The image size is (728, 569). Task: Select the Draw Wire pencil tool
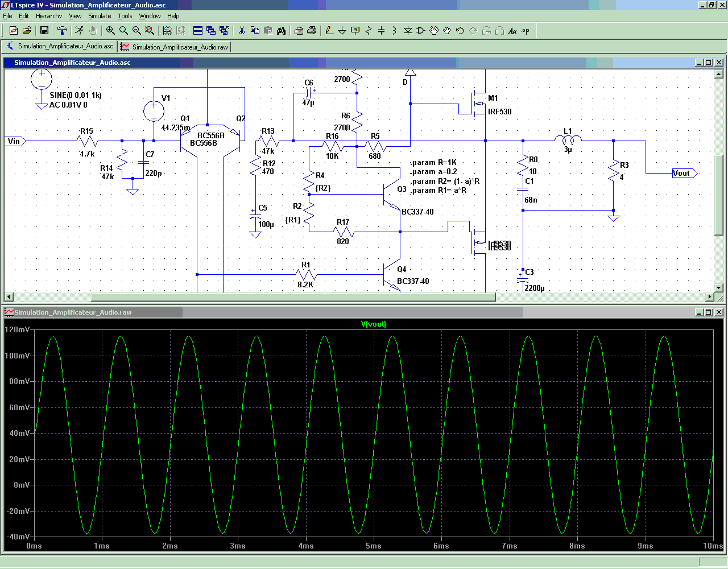point(329,31)
